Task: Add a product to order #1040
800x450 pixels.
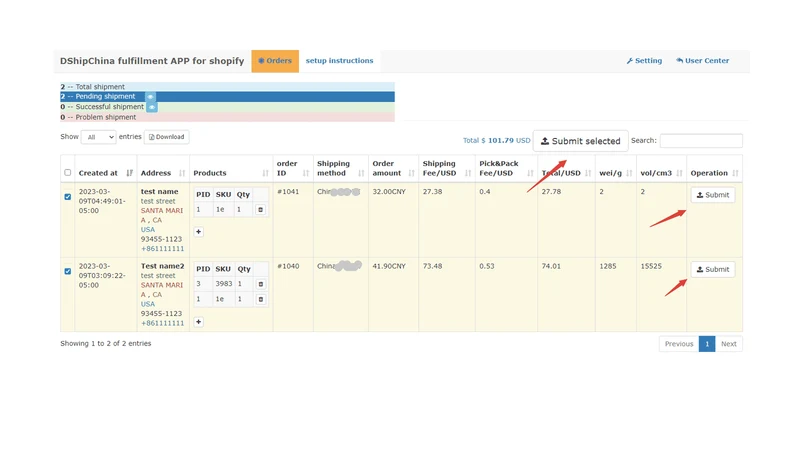Action: click(x=198, y=322)
